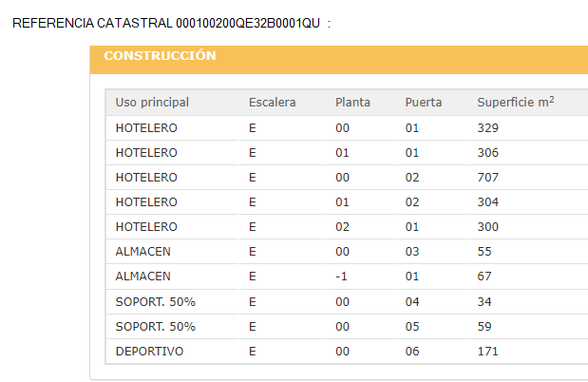Select the surface value 171

488,351
